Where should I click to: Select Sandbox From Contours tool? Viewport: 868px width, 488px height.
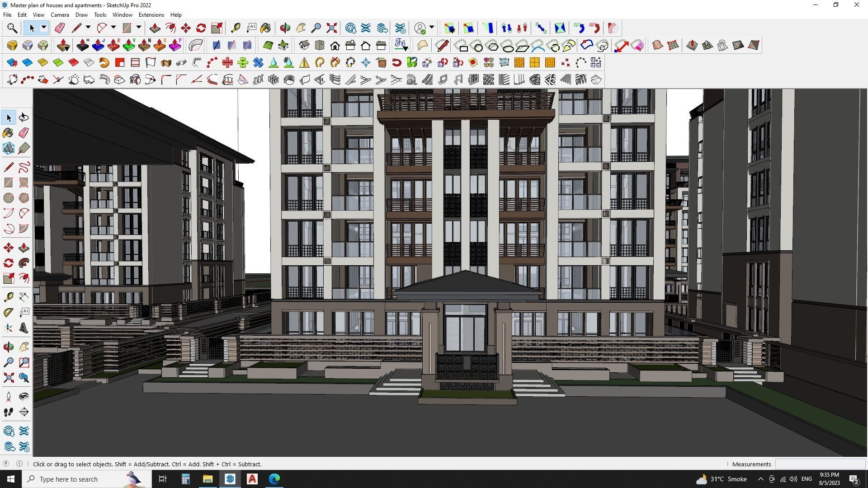[x=658, y=45]
